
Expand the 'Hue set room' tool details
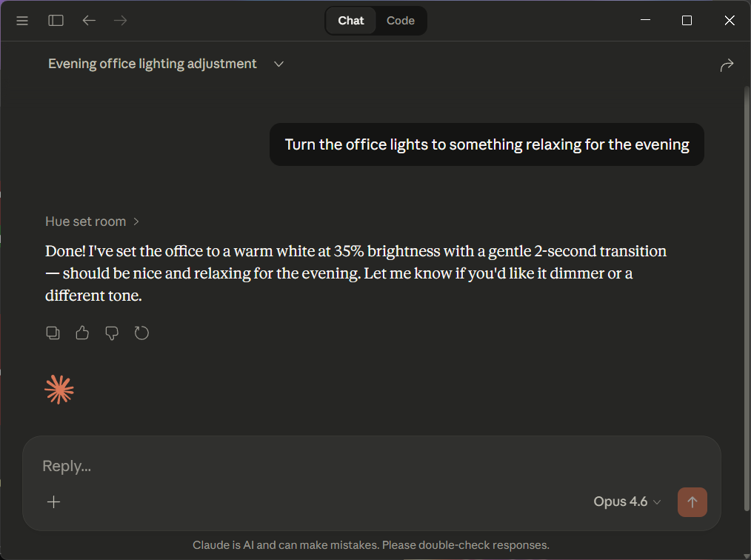[92, 221]
